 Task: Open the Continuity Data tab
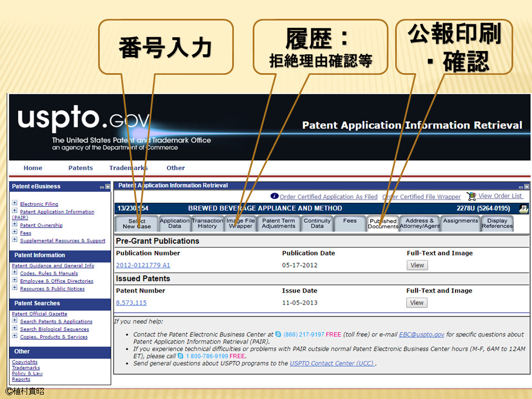point(317,223)
